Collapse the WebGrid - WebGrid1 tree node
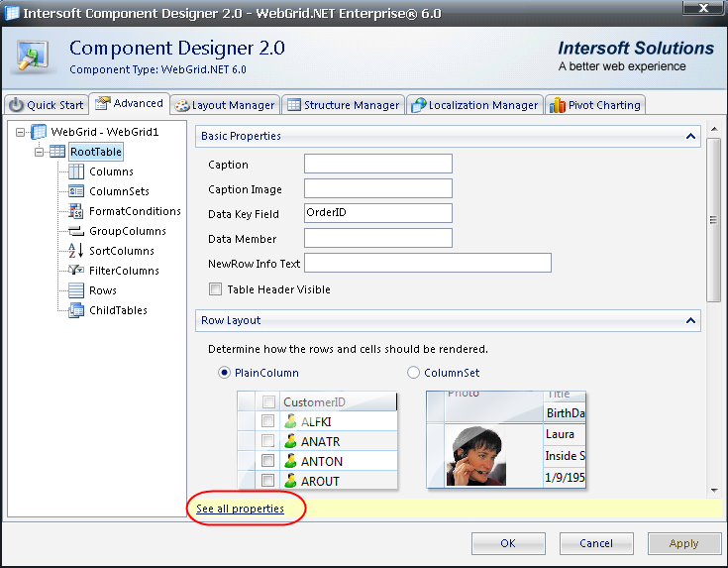 20,133
